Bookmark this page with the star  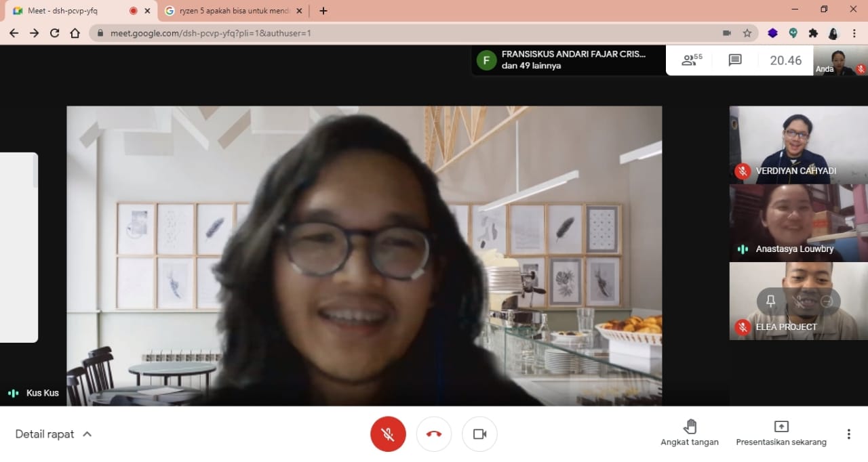(x=747, y=33)
